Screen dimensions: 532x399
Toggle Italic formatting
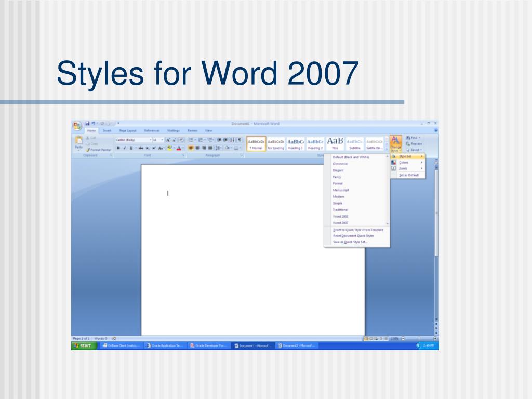[x=125, y=148]
